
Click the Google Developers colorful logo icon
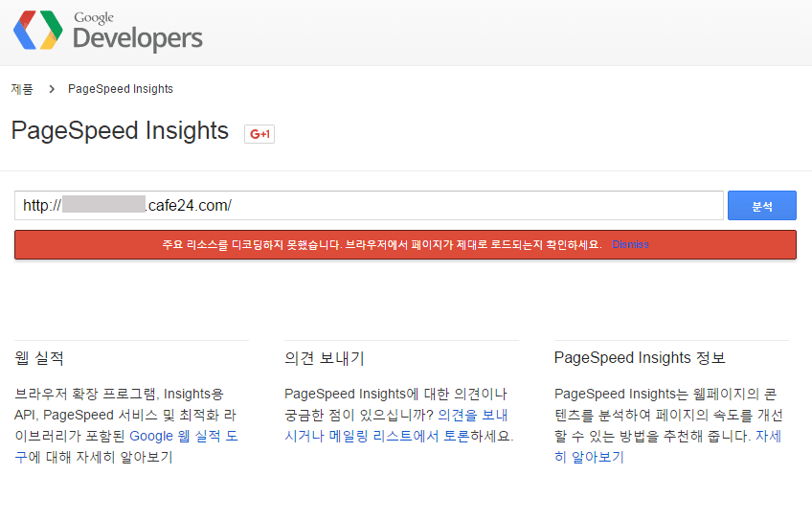click(x=38, y=31)
